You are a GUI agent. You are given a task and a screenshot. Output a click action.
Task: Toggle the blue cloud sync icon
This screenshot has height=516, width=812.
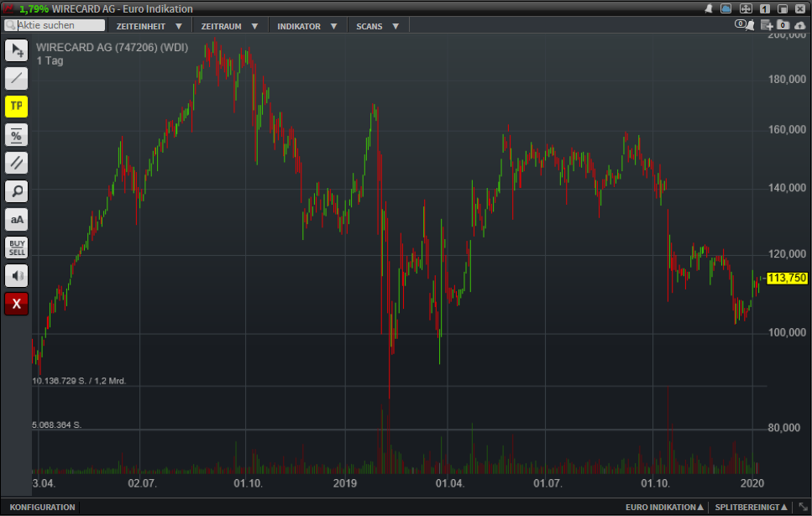[x=726, y=8]
